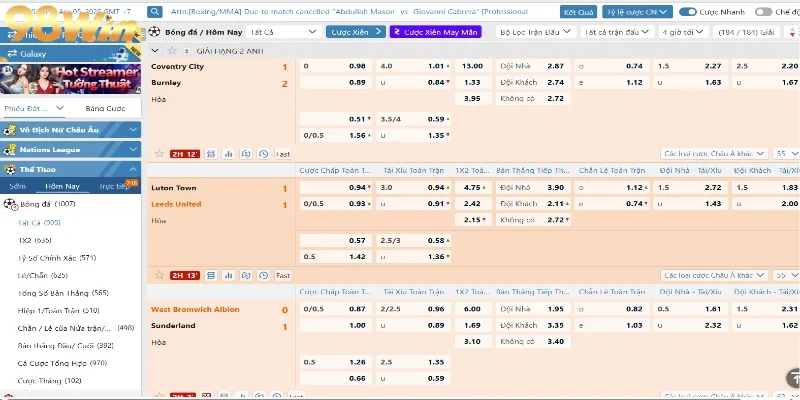Viewport: 800px width, 400px height.
Task: Toggle the Chế độ switch at top right
Action: pos(763,12)
